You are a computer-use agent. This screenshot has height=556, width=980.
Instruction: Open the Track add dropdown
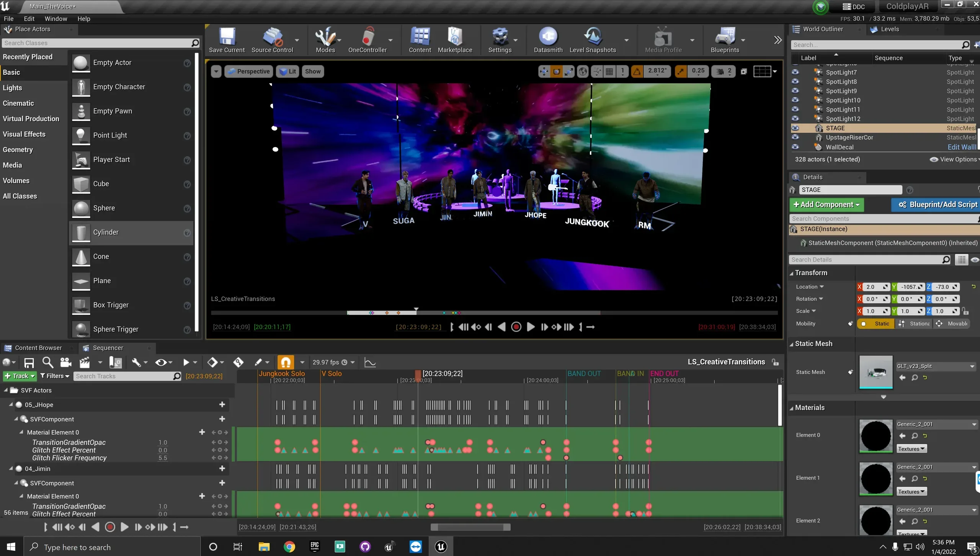pyautogui.click(x=20, y=376)
